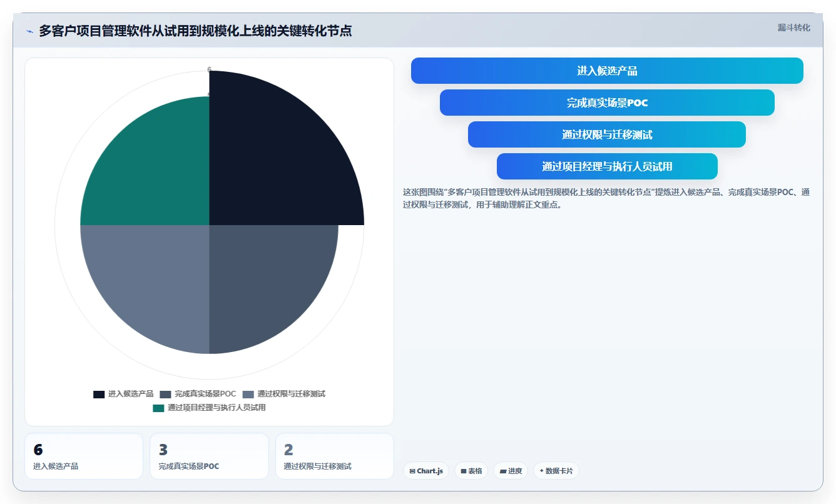
Task: Click the stat card showing 2
Action: 335,456
